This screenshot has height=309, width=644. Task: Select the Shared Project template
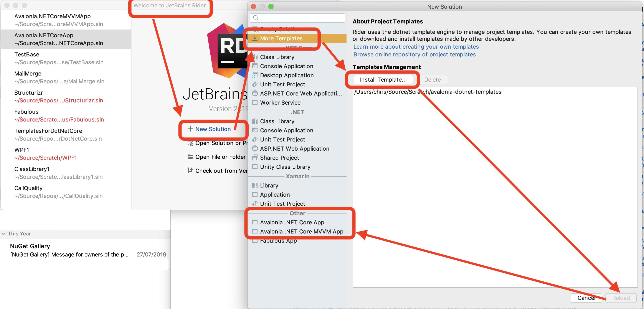pyautogui.click(x=279, y=158)
